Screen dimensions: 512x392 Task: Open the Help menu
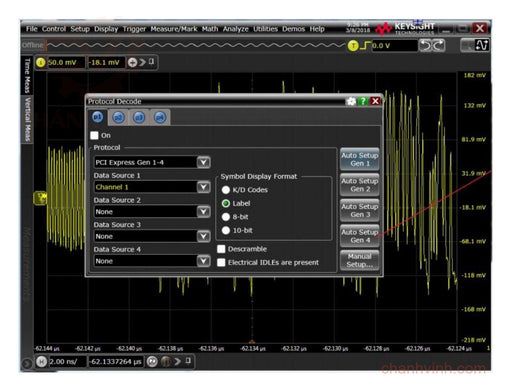[317, 29]
